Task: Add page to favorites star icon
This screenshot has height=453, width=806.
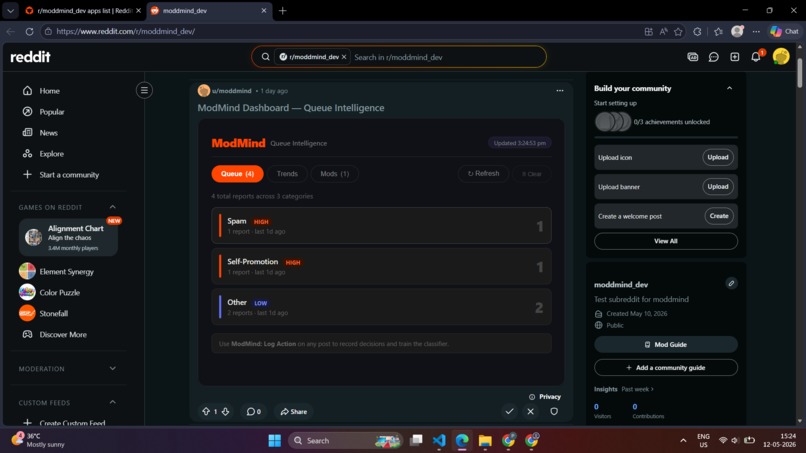Action: tap(678, 31)
